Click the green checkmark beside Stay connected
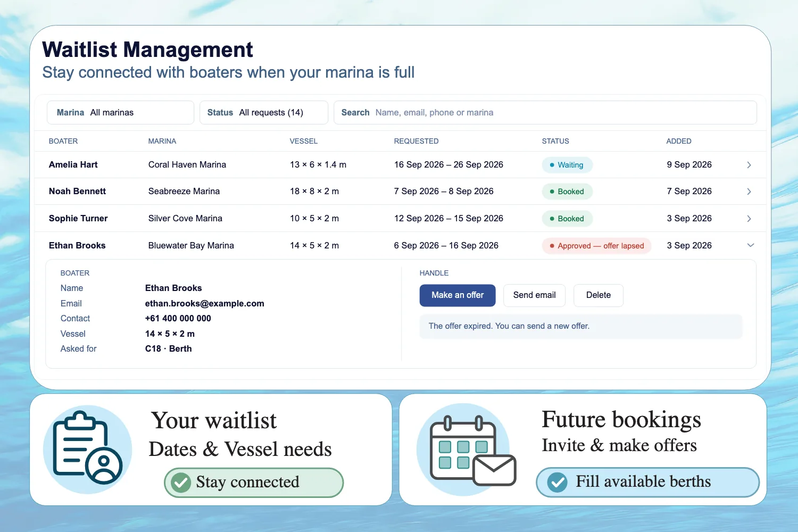798x532 pixels. point(181,483)
